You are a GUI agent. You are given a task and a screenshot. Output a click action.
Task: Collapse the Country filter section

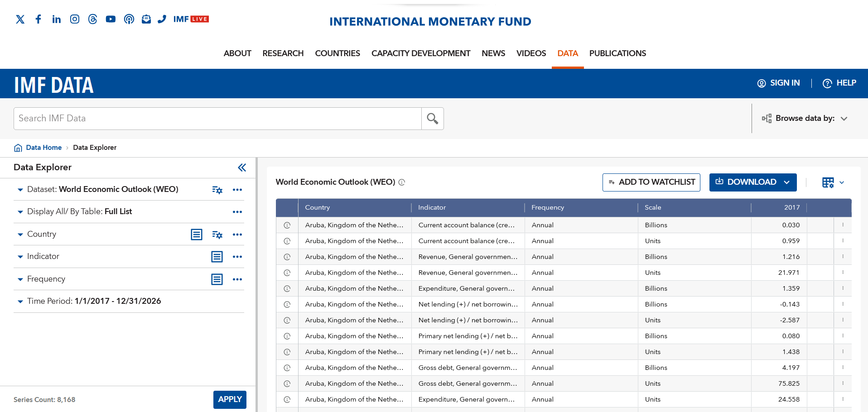[20, 235]
